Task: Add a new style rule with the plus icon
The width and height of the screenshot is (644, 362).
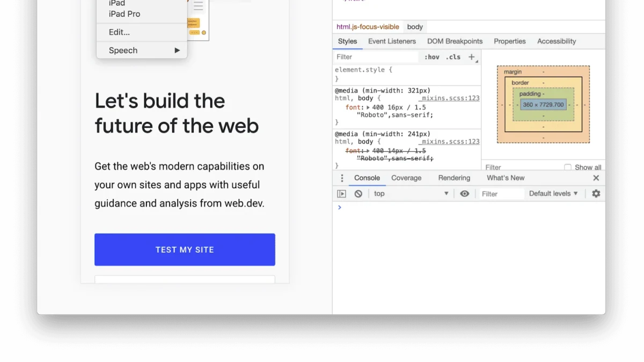Action: 472,57
